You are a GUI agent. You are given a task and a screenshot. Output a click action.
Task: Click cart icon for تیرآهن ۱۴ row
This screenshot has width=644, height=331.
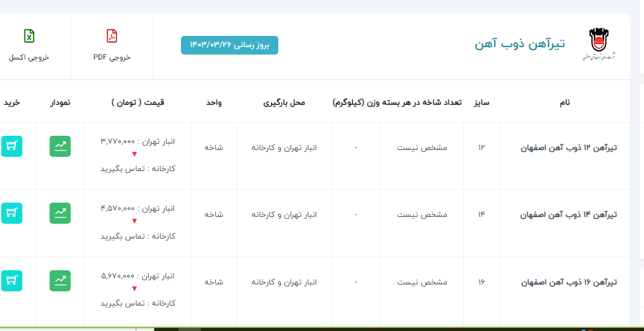(x=11, y=213)
